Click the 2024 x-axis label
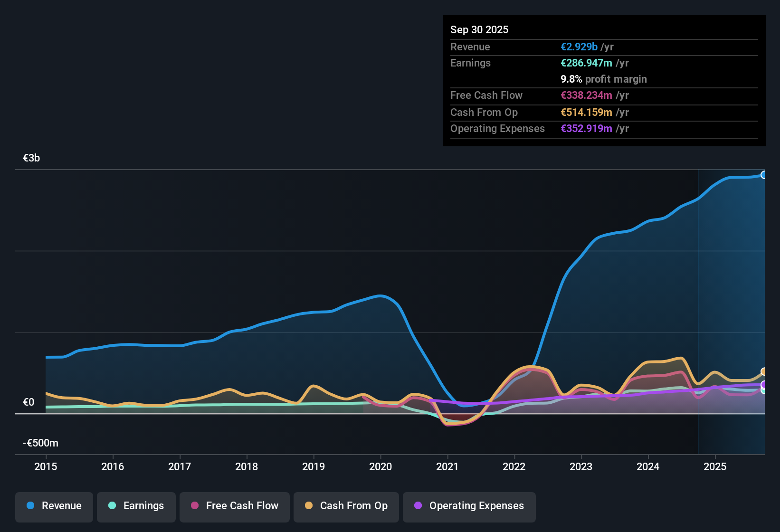Viewport: 780px width, 532px height. point(648,467)
